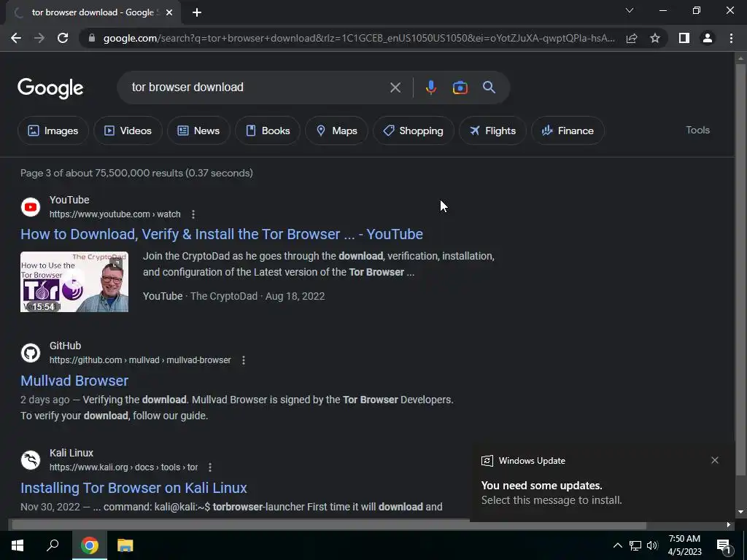Click the youtube.com watch URL text
This screenshot has height=560, width=747.
(x=115, y=214)
